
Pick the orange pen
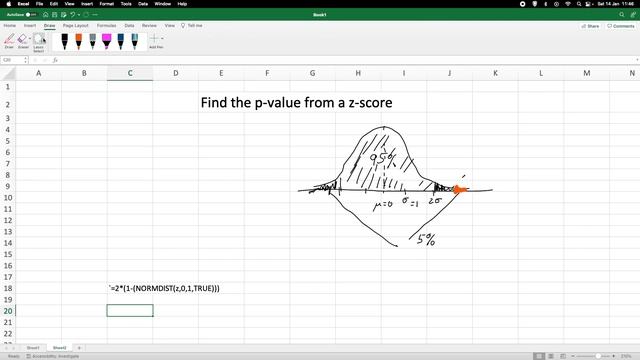tap(78, 42)
